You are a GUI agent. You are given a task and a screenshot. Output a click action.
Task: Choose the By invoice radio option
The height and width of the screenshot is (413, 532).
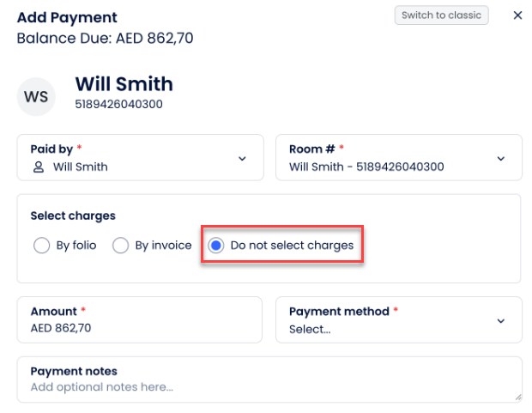pos(121,246)
